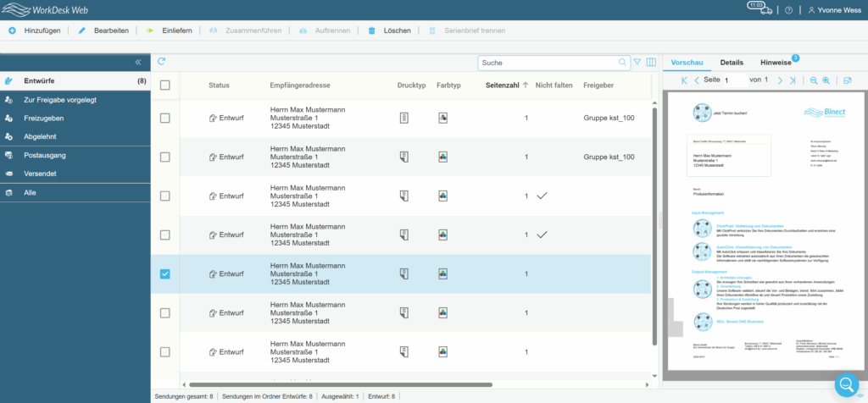868x403 pixels.
Task: Click the WorkDesk Web logo
Action: (45, 9)
